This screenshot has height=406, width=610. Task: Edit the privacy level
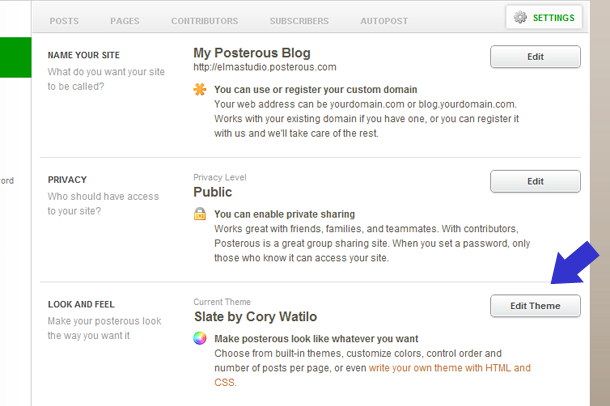[535, 181]
